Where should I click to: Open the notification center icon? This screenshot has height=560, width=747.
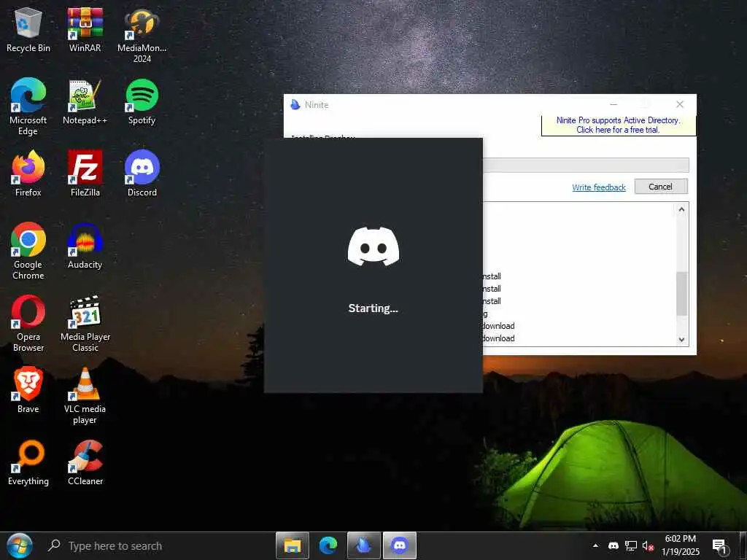pos(720,546)
